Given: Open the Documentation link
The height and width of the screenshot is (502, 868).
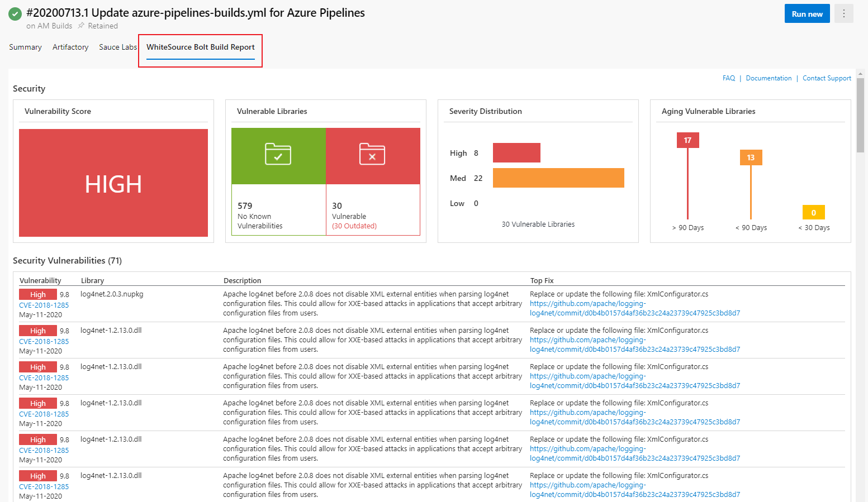Looking at the screenshot, I should 769,78.
